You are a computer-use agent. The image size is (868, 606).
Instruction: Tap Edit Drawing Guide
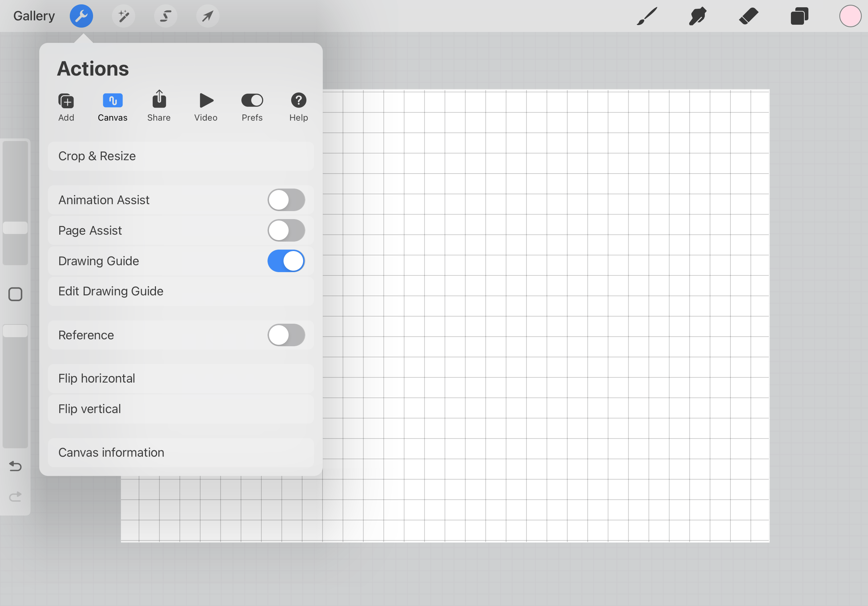[181, 291]
